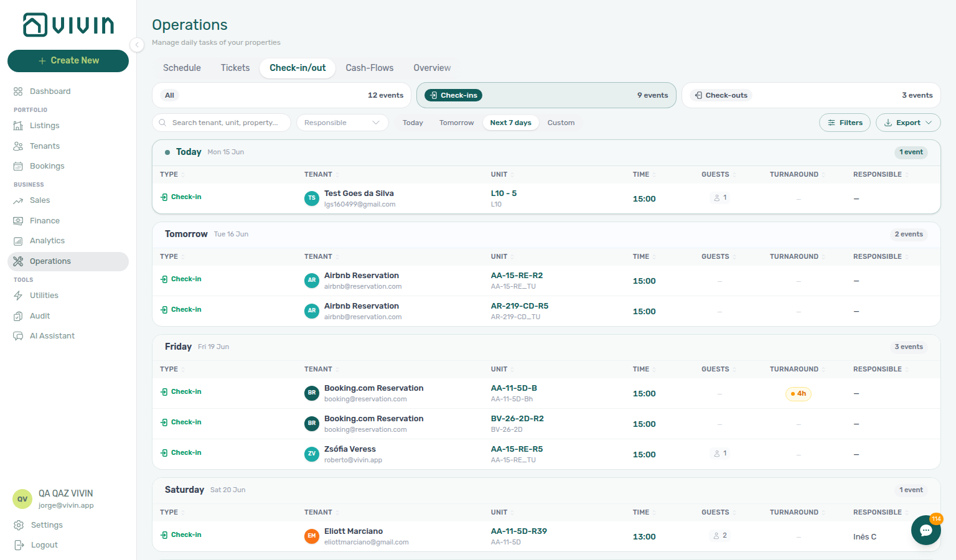Collapse the sidebar with the arrow button

pos(137,44)
